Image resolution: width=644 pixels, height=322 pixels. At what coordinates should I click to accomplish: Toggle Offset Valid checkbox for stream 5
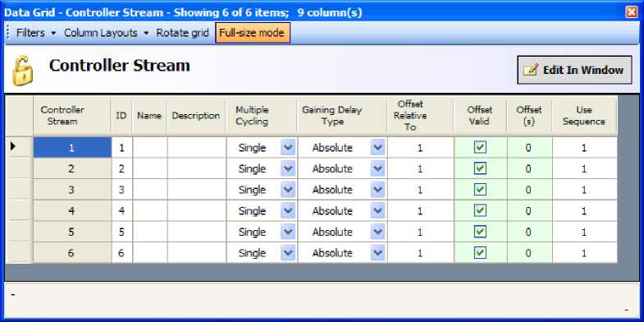(x=480, y=232)
